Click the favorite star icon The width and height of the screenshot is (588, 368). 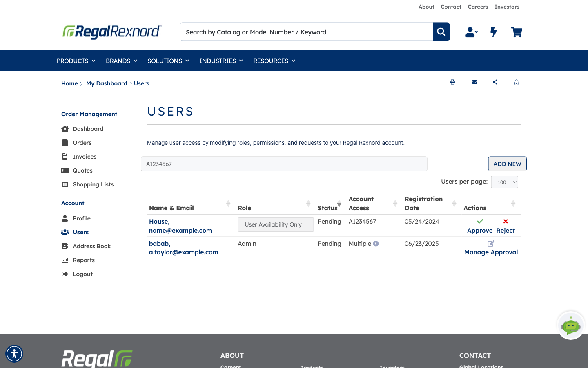517,82
